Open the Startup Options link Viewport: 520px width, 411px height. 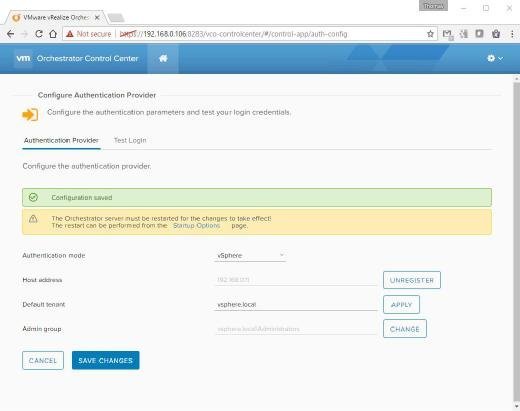[x=196, y=226]
